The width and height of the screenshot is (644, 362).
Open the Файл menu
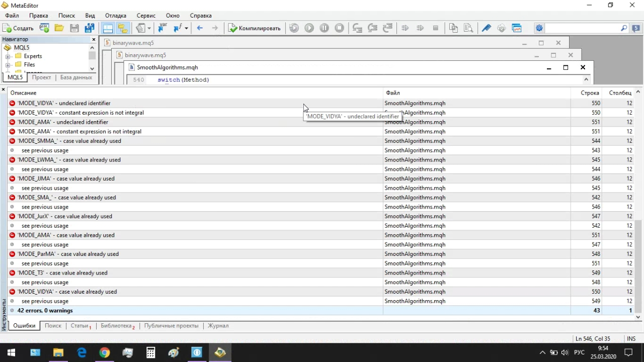pos(12,16)
